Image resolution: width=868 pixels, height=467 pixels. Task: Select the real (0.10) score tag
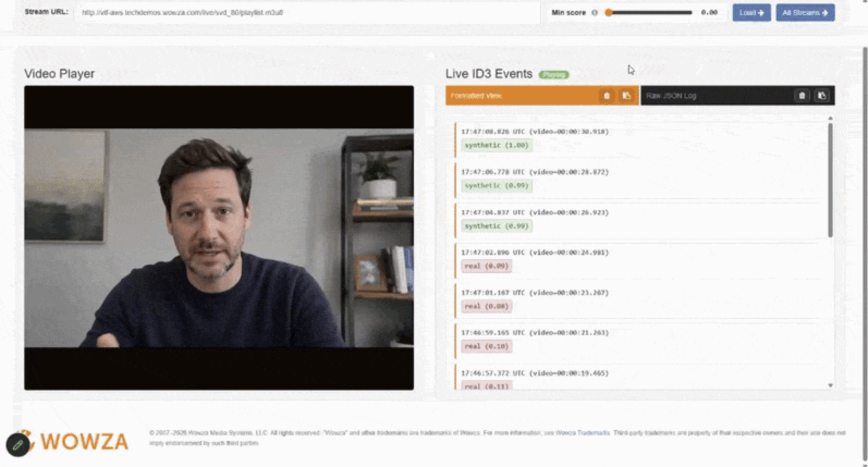tap(487, 346)
